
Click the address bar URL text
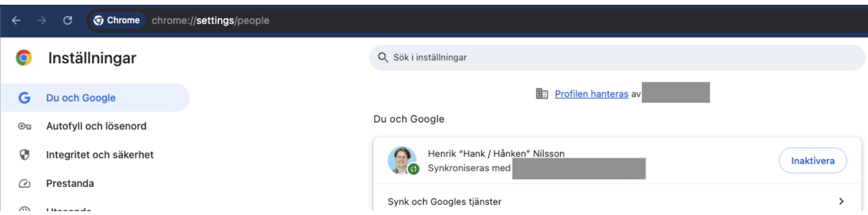(x=211, y=21)
